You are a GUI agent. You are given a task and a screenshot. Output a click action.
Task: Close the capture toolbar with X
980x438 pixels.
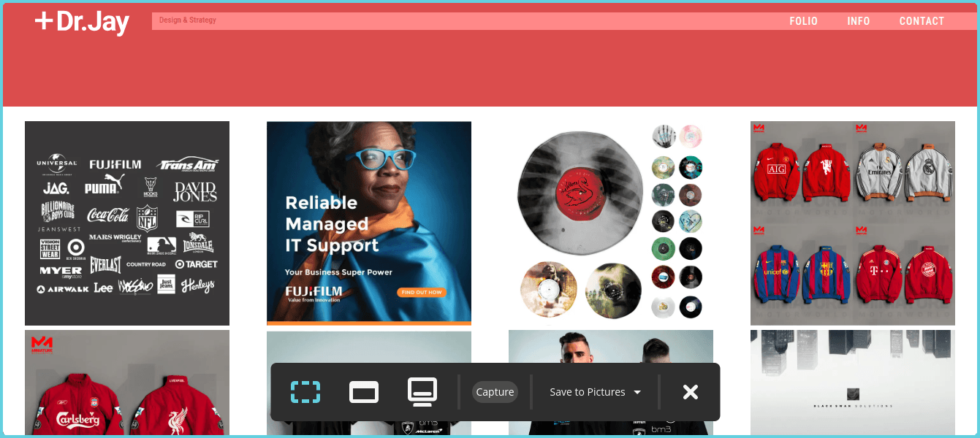point(691,392)
